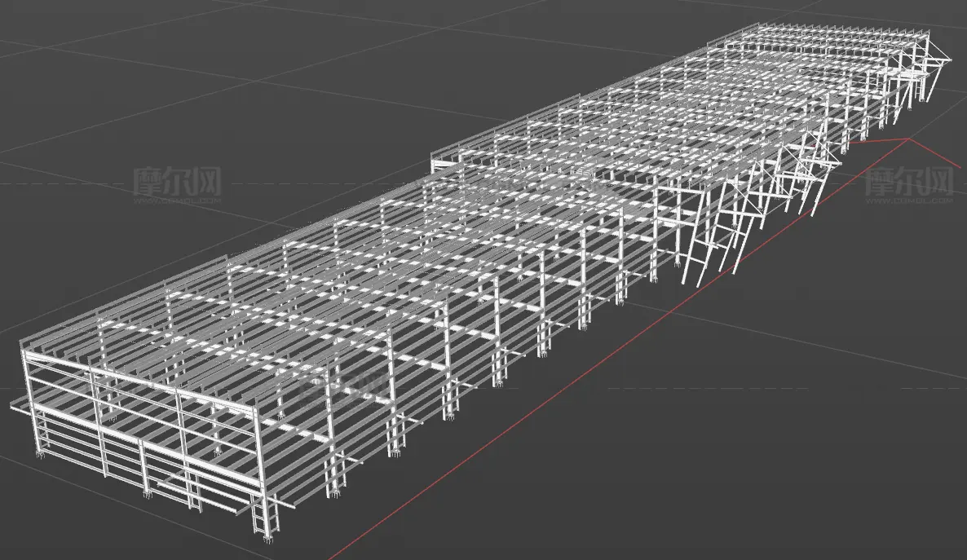Viewport: 967px width, 560px height.
Task: Click the www.cgmol.com text under right watermark
Action: pos(909,201)
